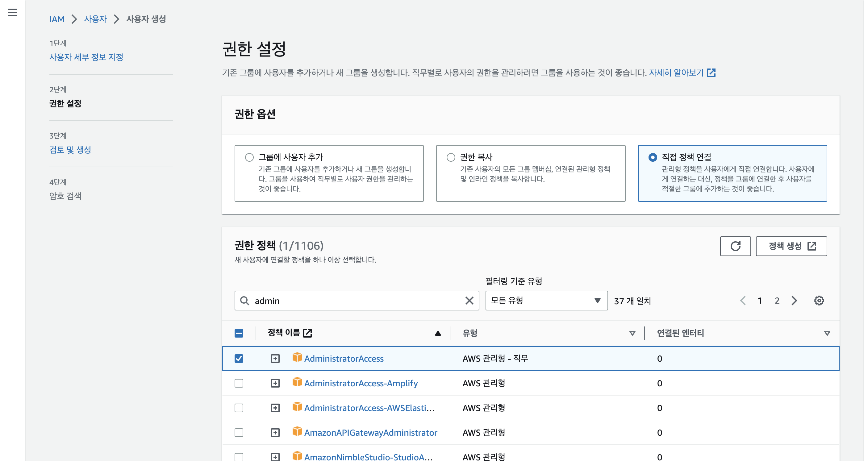Check the AmazonNimbleStudio-StudioA... checkbox

point(239,457)
